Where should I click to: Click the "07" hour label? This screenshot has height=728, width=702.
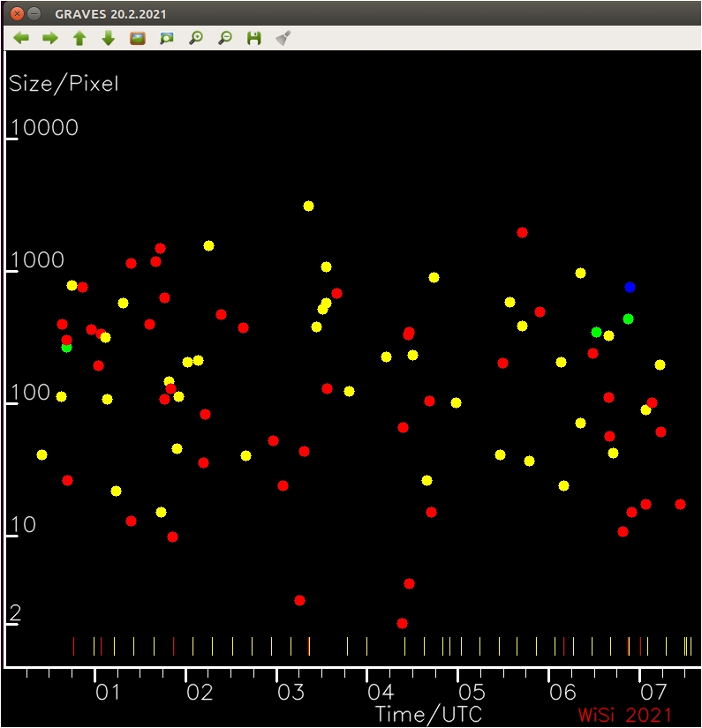pyautogui.click(x=653, y=692)
